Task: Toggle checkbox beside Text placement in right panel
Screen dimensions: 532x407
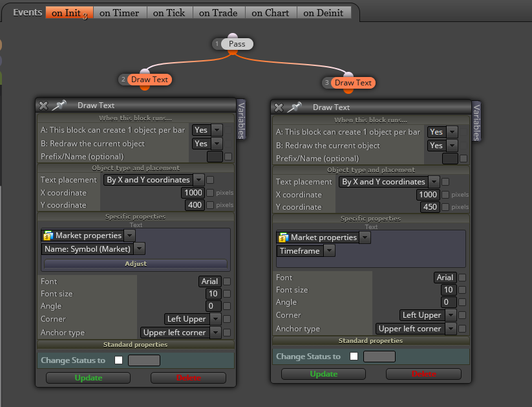Action: pos(445,182)
